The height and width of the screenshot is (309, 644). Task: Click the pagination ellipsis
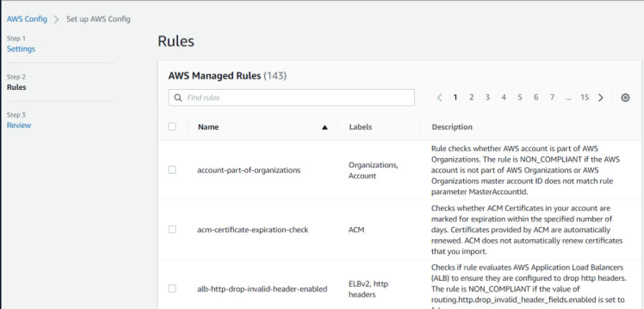click(568, 98)
